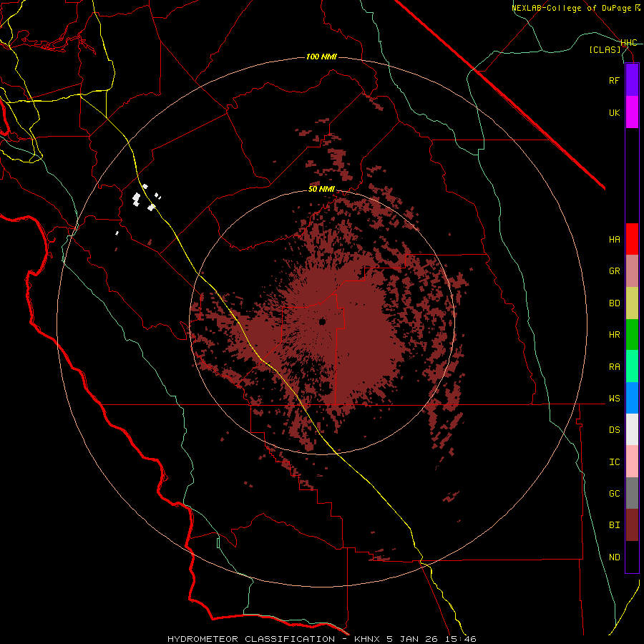Click the RA light-green legend swatch
This screenshot has height=644, width=644.
pos(632,366)
